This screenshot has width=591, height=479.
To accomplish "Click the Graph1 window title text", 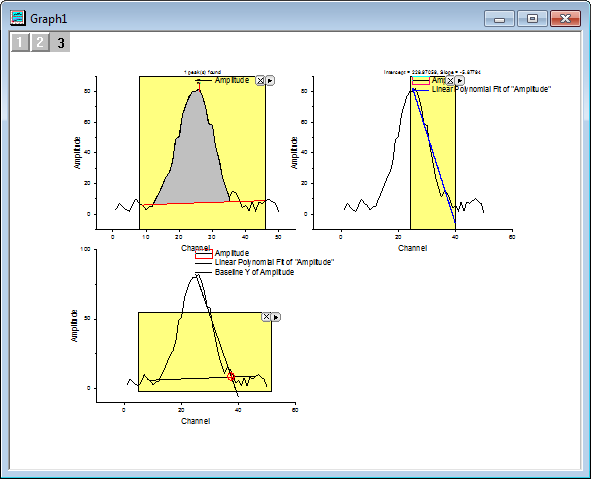I will point(49,18).
